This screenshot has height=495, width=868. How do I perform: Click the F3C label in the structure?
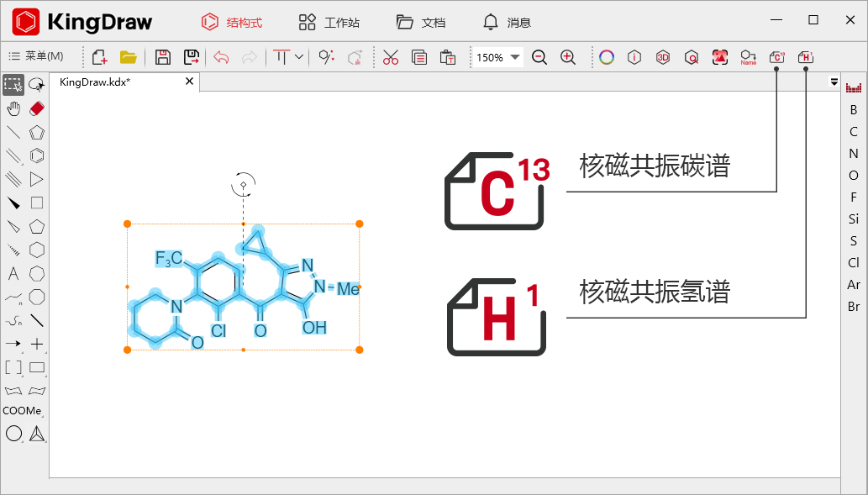pyautogui.click(x=168, y=259)
